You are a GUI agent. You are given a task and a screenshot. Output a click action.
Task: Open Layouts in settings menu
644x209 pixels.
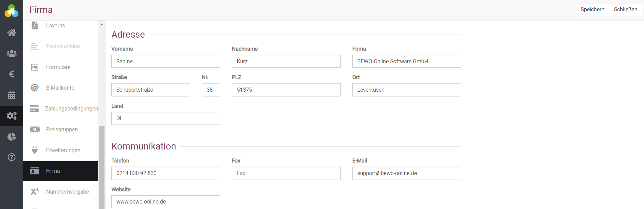pos(55,26)
